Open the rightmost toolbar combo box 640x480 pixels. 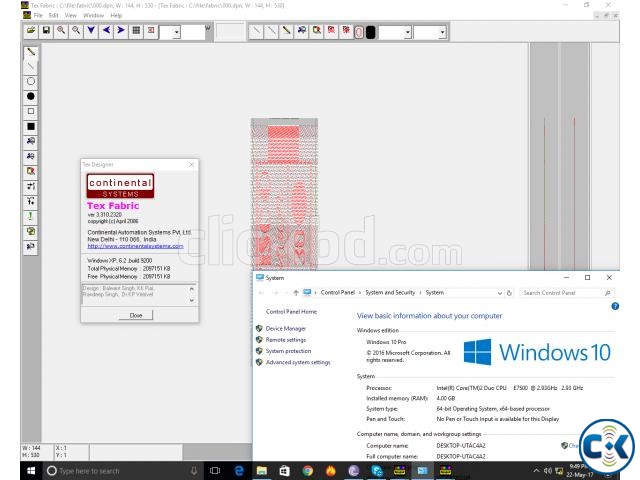point(442,32)
